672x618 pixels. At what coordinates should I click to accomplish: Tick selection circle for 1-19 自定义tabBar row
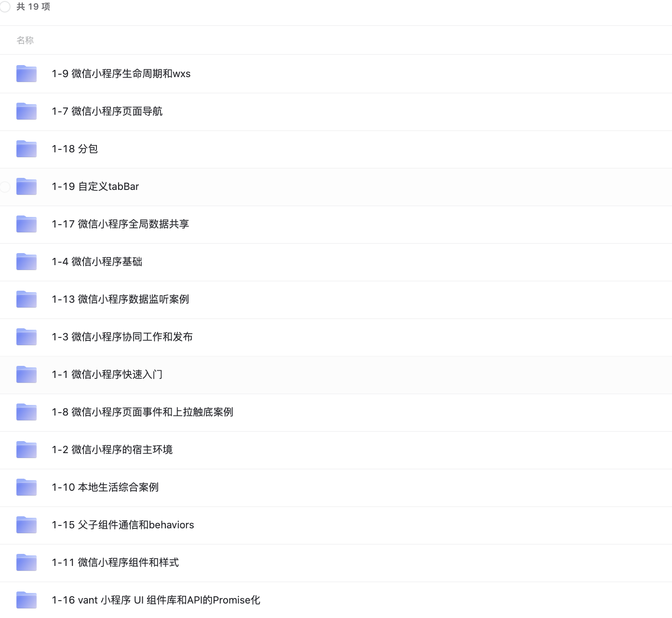(5, 187)
